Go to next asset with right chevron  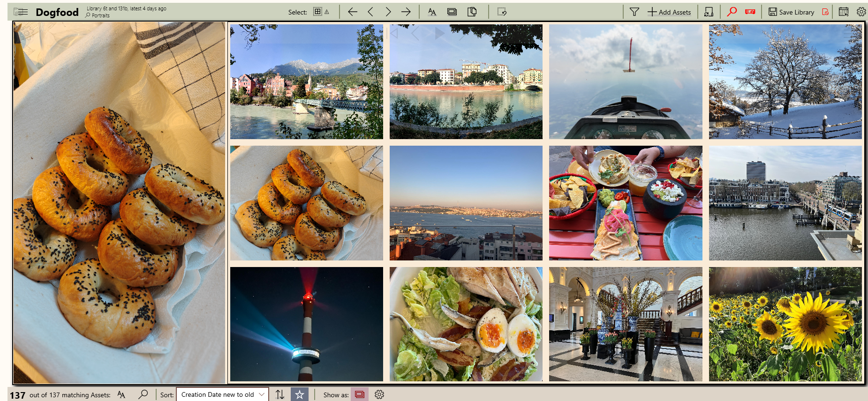[x=388, y=12]
